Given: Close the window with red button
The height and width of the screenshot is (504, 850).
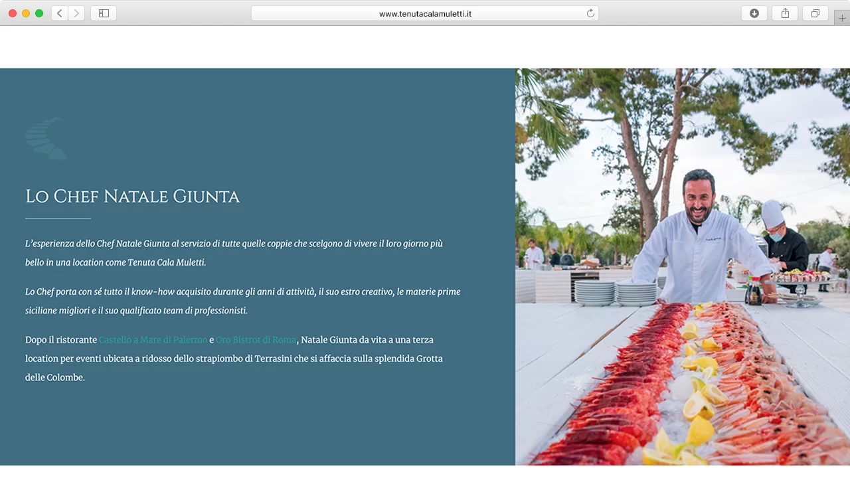Looking at the screenshot, I should point(13,13).
